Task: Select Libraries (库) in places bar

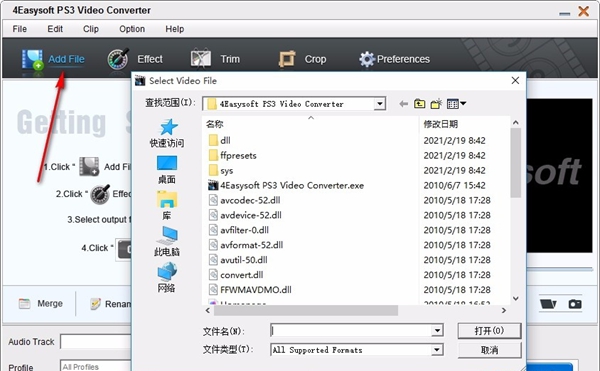Action: 167,206
